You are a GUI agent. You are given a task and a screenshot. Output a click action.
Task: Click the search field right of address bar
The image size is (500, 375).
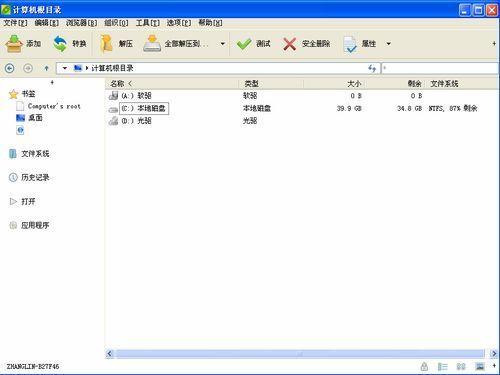pyautogui.click(x=440, y=68)
